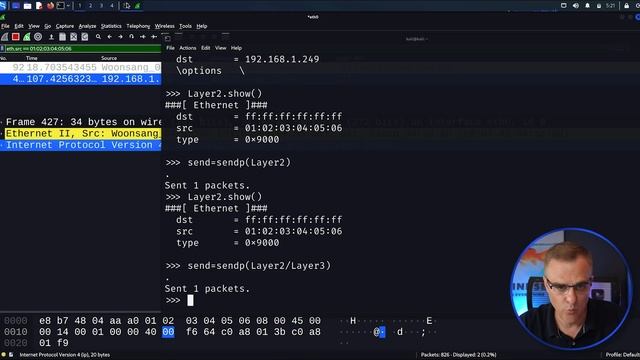Open the panel clock showing 5:21
640x360 pixels.
611,6
